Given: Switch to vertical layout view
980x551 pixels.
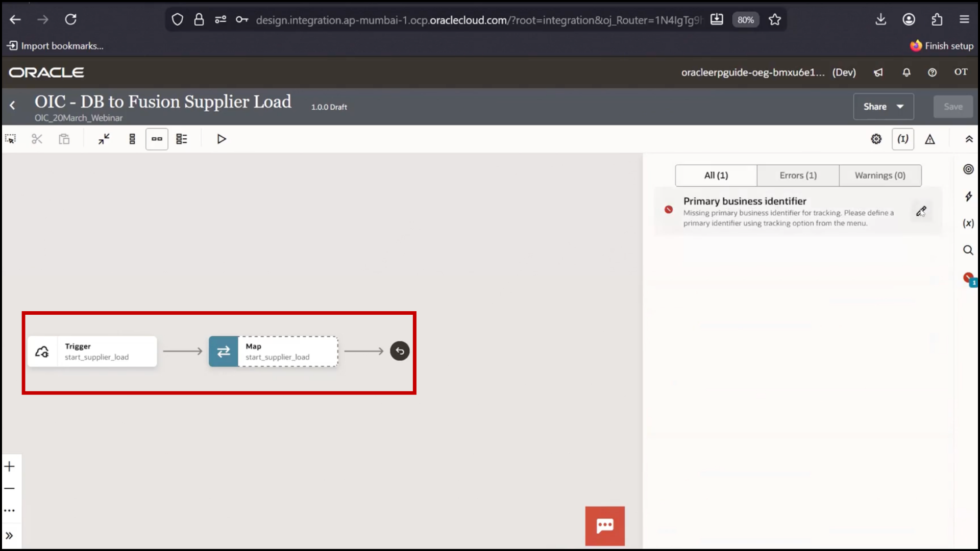Looking at the screenshot, I should (132, 139).
